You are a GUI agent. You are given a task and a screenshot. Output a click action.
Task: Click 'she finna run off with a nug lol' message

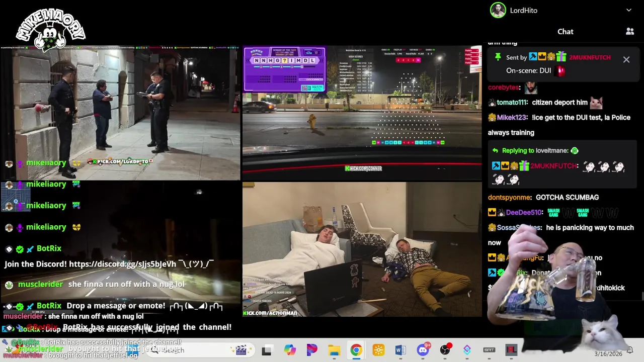pyautogui.click(x=126, y=285)
